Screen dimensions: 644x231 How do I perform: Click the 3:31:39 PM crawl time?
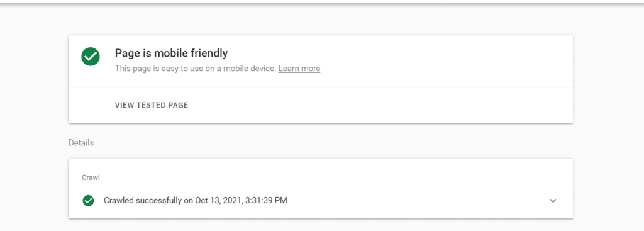(266, 201)
